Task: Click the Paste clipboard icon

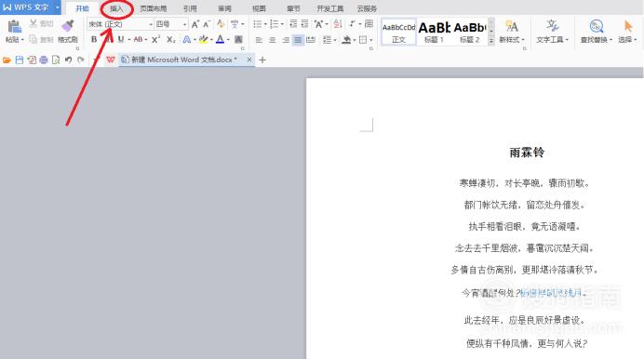Action: click(x=14, y=26)
